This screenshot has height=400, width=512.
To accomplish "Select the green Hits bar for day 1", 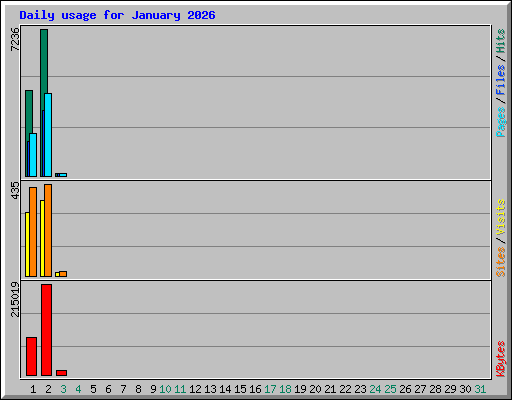I will 28,112.
